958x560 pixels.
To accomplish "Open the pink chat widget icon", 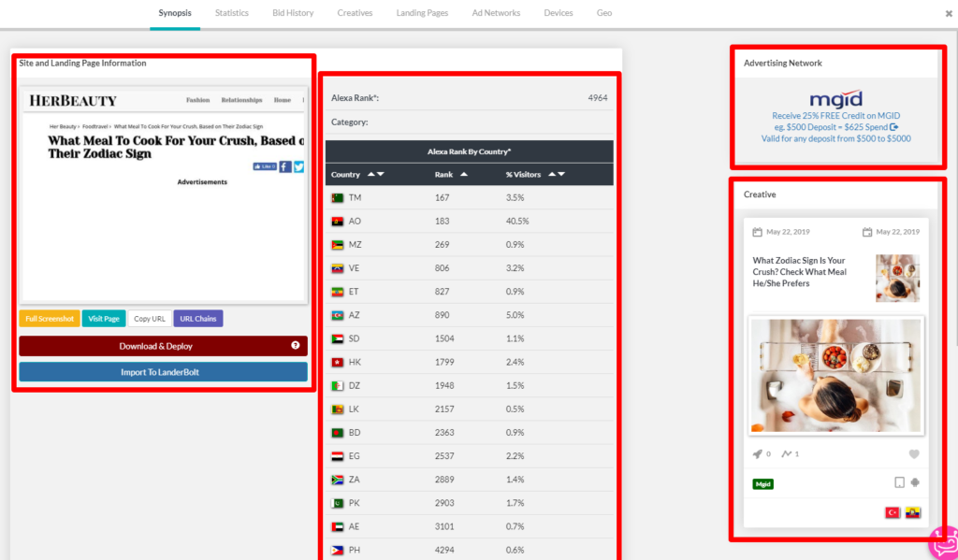I will click(942, 541).
